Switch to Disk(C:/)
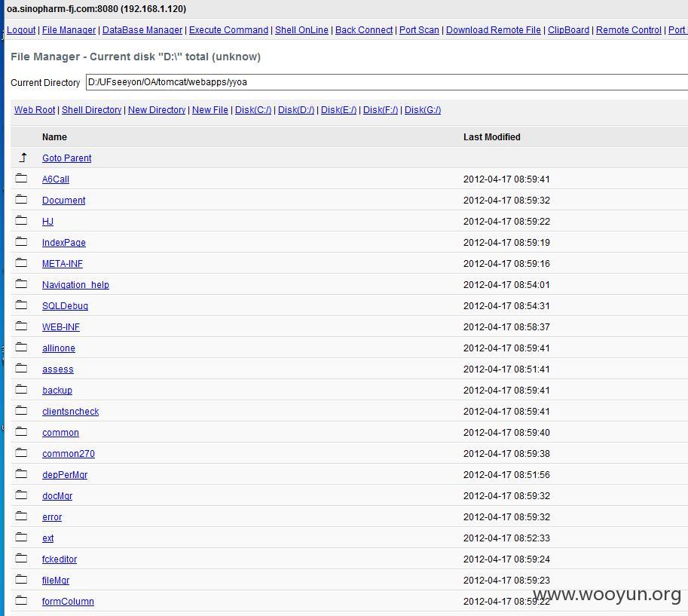The height and width of the screenshot is (616, 688). (253, 110)
